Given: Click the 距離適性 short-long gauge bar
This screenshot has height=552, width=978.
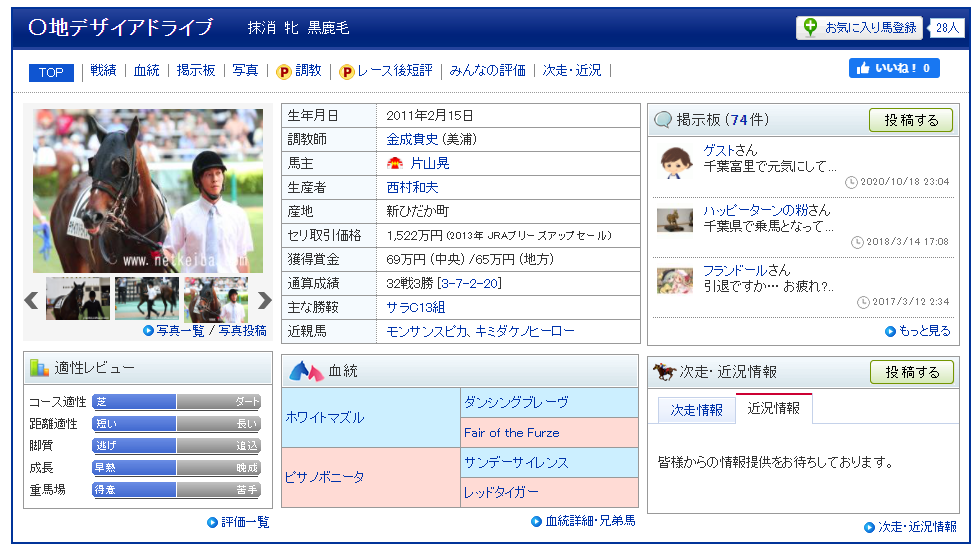Looking at the screenshot, I should 176,424.
